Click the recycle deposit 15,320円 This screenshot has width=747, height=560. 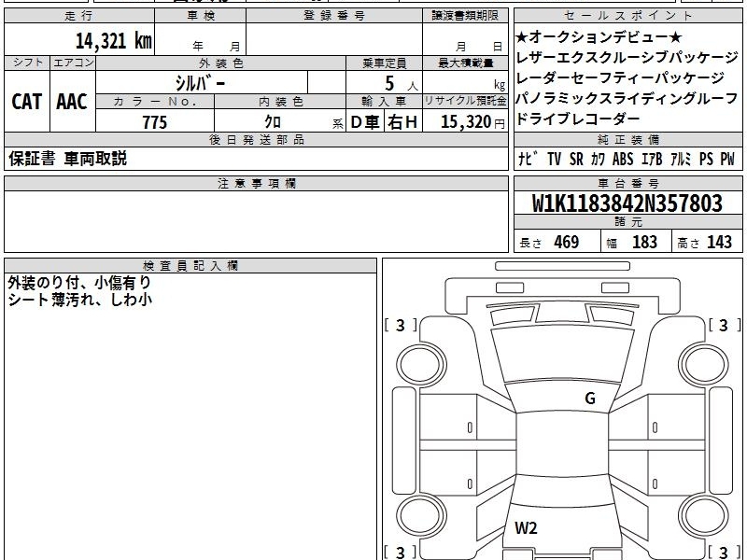[x=472, y=122]
